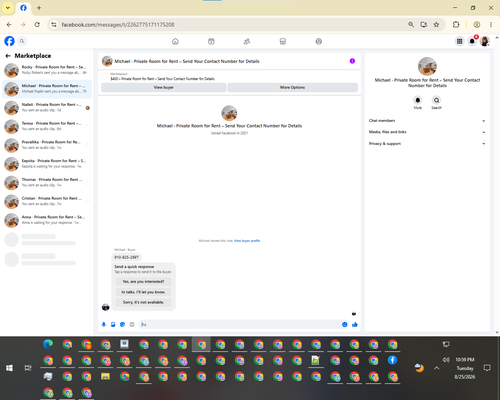Click the More Options button

(x=292, y=87)
